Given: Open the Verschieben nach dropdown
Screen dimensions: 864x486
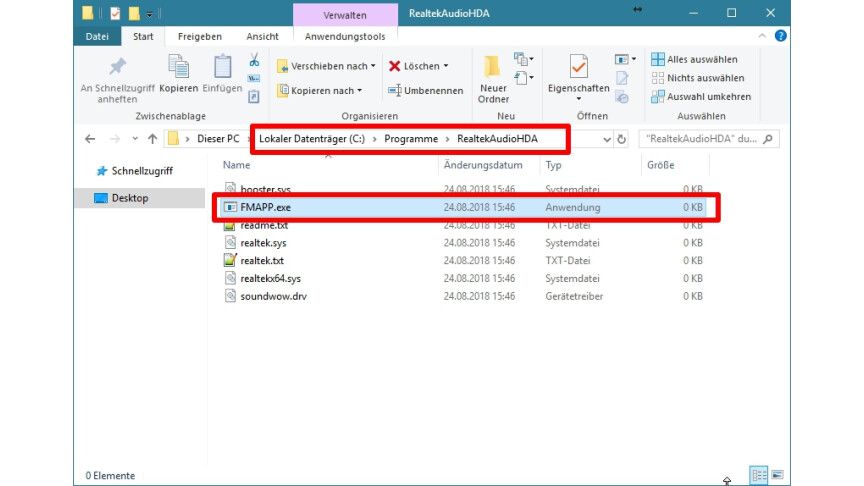Looking at the screenshot, I should click(326, 66).
